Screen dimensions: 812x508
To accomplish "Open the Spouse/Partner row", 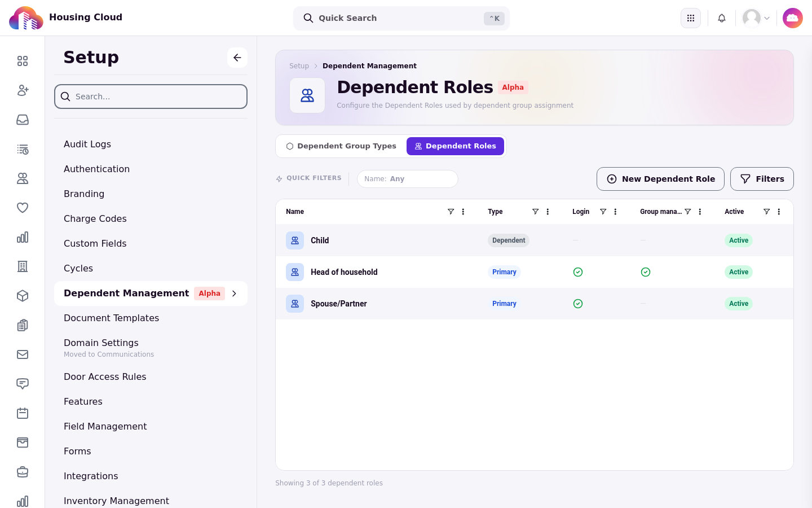I will 535,304.
